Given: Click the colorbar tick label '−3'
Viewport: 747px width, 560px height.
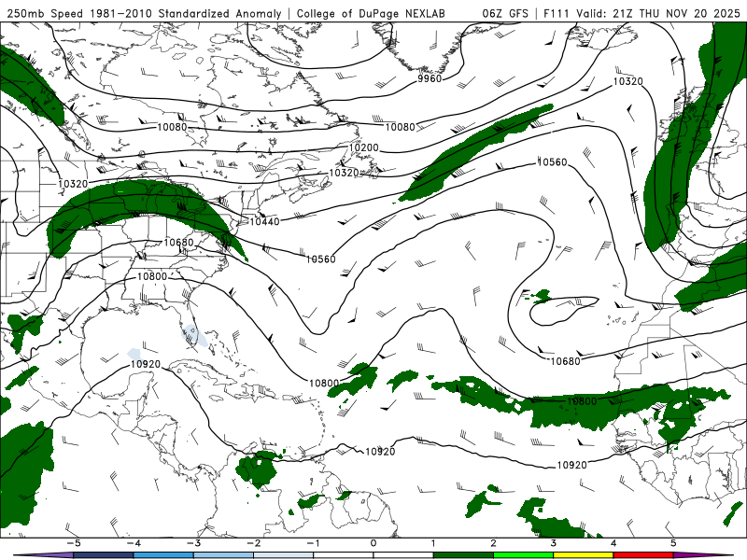Looking at the screenshot, I should point(193,543).
